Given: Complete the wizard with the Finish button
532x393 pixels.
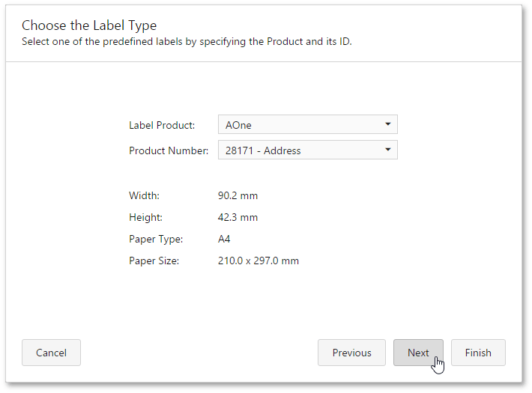Looking at the screenshot, I should coord(478,353).
